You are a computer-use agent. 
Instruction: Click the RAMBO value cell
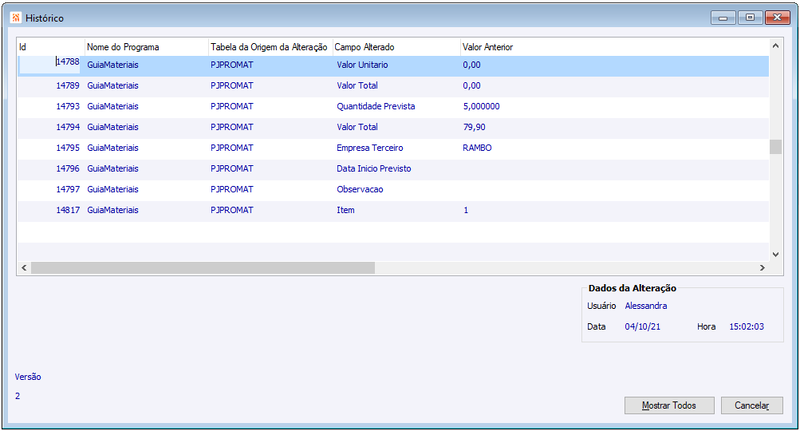tap(478, 147)
